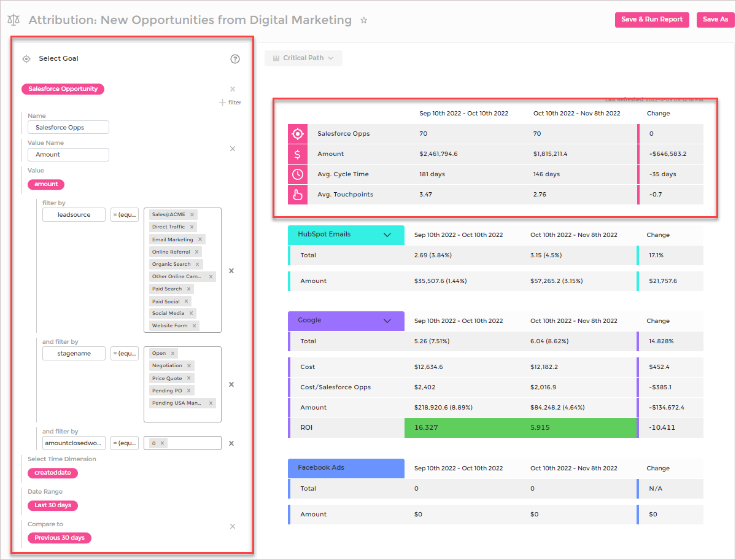Remove Pending PO stage tag
This screenshot has width=736, height=560.
pos(188,391)
